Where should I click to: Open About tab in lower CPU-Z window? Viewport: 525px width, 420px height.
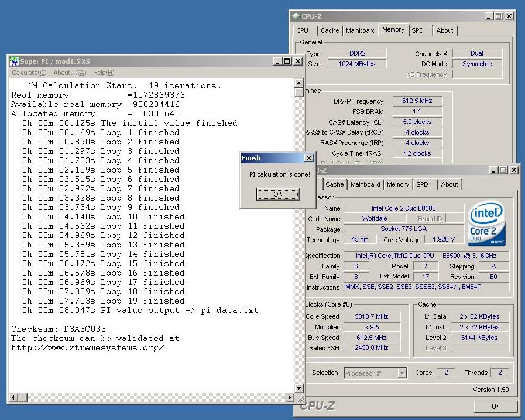pyautogui.click(x=449, y=184)
